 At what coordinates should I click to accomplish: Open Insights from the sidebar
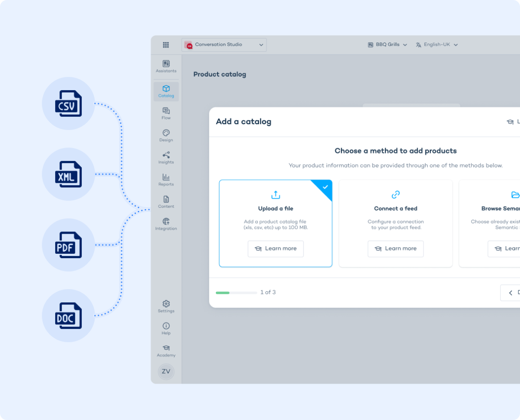click(x=166, y=157)
